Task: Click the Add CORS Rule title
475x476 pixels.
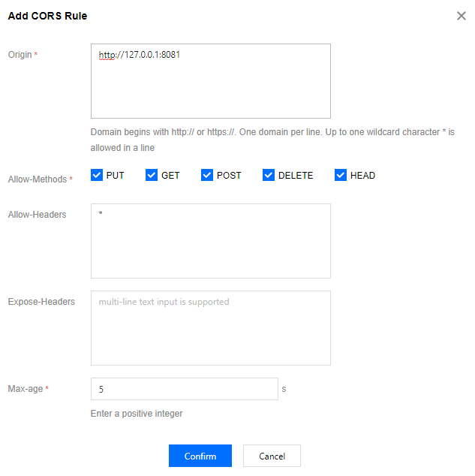Action: tap(47, 16)
